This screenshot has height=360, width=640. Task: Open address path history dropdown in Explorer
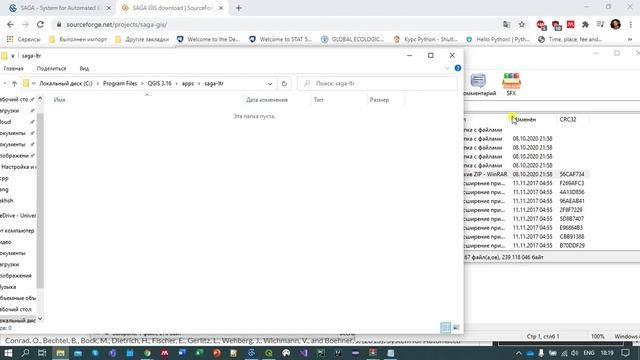[270, 84]
